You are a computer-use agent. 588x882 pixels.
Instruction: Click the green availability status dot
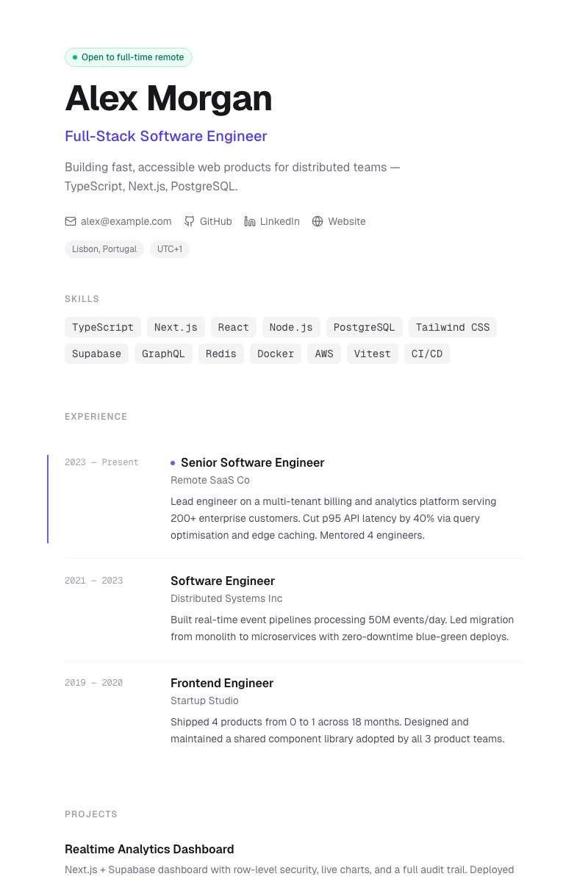pyautogui.click(x=75, y=57)
